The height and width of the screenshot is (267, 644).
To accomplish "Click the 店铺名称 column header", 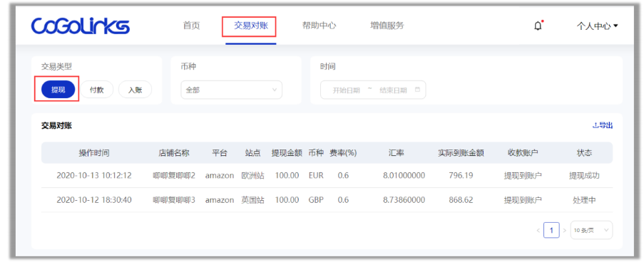I will pyautogui.click(x=174, y=153).
